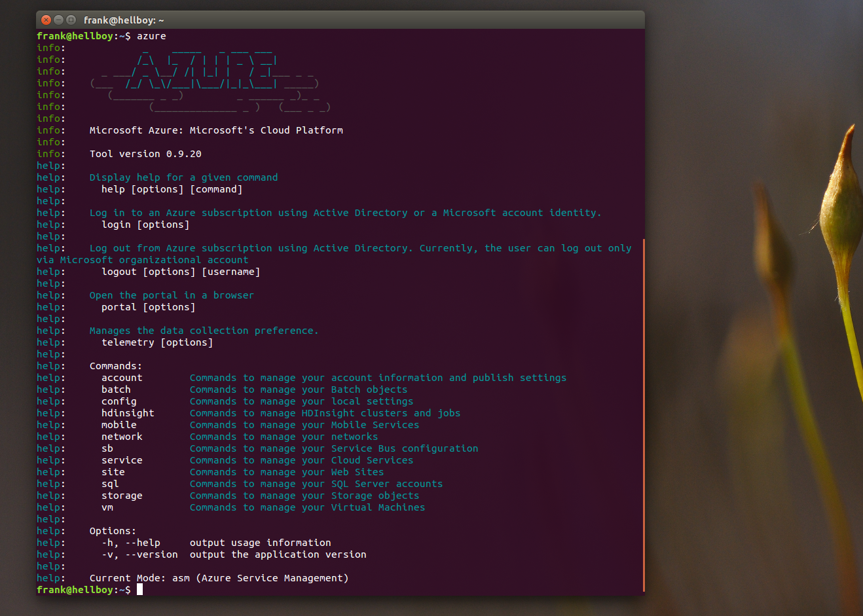Click 'Commands to manage your Virtual Machines'
Screen dimensions: 863x616
[x=307, y=507]
